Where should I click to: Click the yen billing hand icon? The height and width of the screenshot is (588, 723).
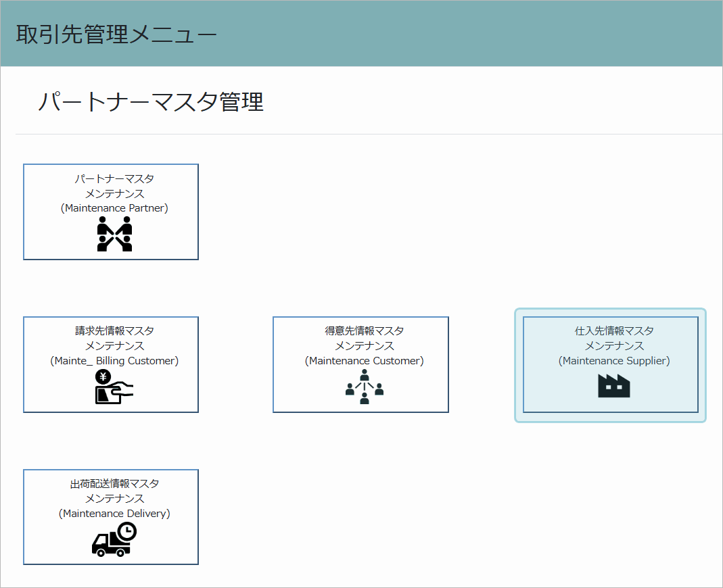[x=114, y=387]
